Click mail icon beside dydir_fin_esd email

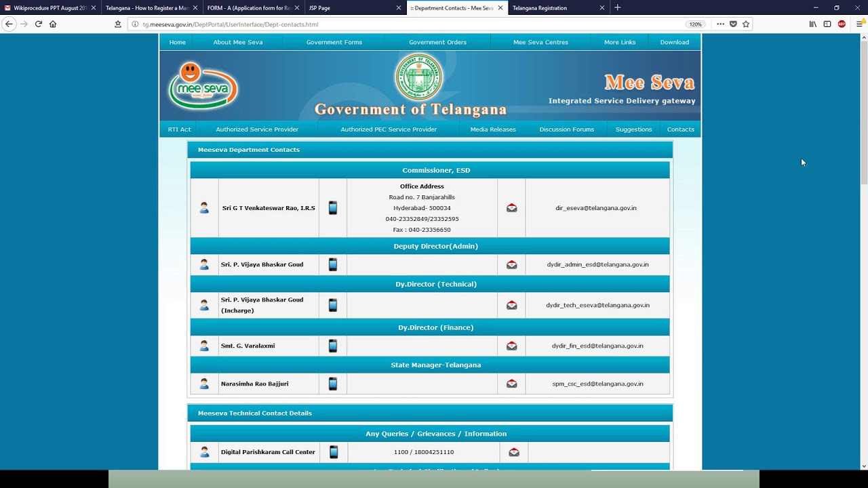[x=511, y=346]
